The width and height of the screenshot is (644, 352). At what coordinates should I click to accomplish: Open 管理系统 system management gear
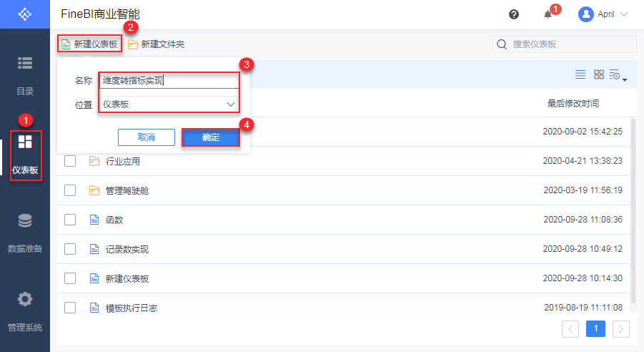[x=25, y=309]
